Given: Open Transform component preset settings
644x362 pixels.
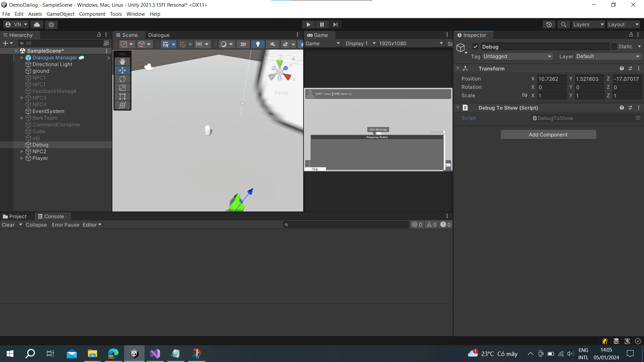Looking at the screenshot, I should (x=630, y=68).
